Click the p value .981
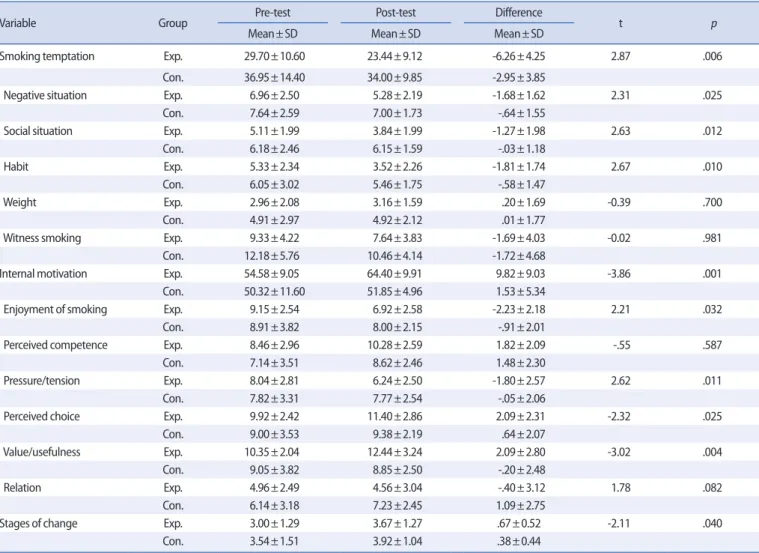Viewport: 759px width, 553px height. [712, 238]
